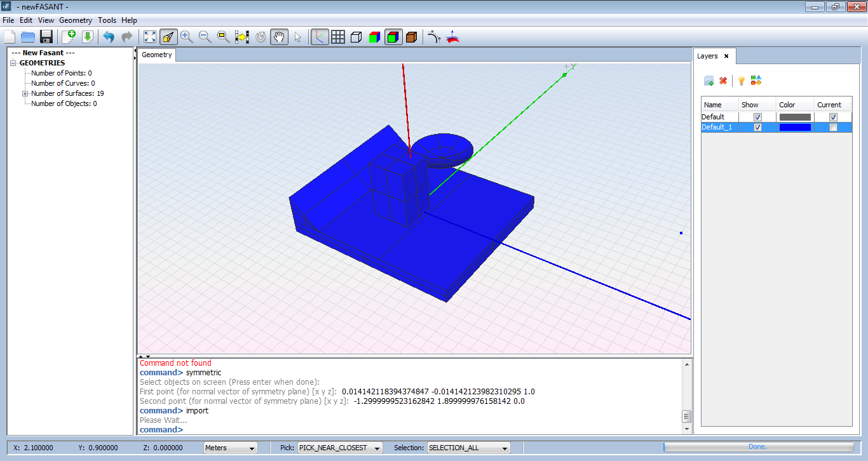Click the blue Undo arrow icon

109,37
